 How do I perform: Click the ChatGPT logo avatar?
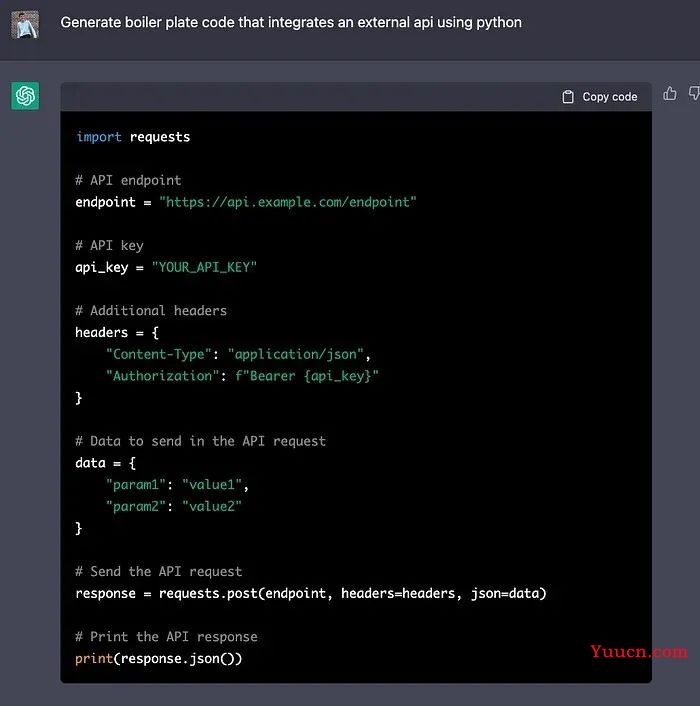coord(25,95)
